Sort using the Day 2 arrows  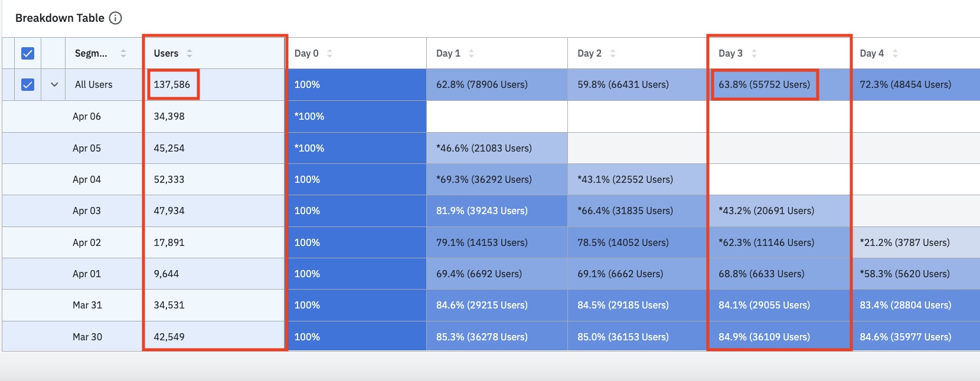[613, 54]
